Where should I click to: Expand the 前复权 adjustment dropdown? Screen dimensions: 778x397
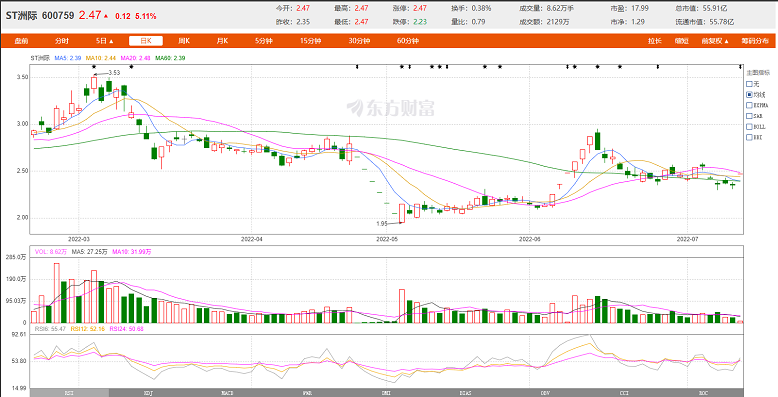[715, 41]
